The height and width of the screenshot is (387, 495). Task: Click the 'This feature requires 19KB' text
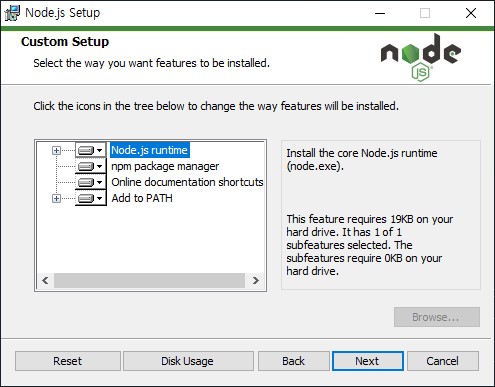click(369, 245)
